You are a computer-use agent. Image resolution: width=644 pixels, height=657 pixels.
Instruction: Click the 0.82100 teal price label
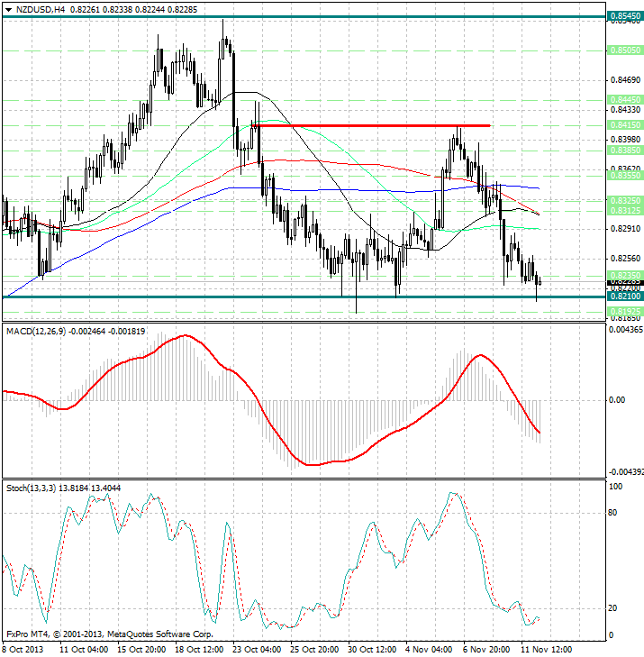tap(625, 297)
